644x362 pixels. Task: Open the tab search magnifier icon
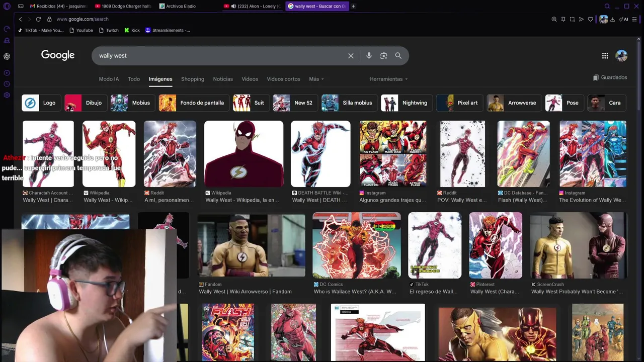(x=607, y=6)
